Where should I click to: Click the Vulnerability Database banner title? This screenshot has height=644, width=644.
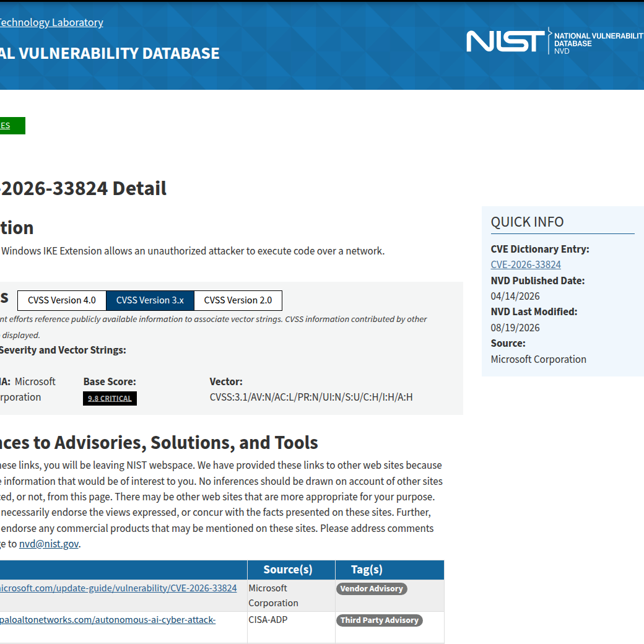(x=110, y=53)
